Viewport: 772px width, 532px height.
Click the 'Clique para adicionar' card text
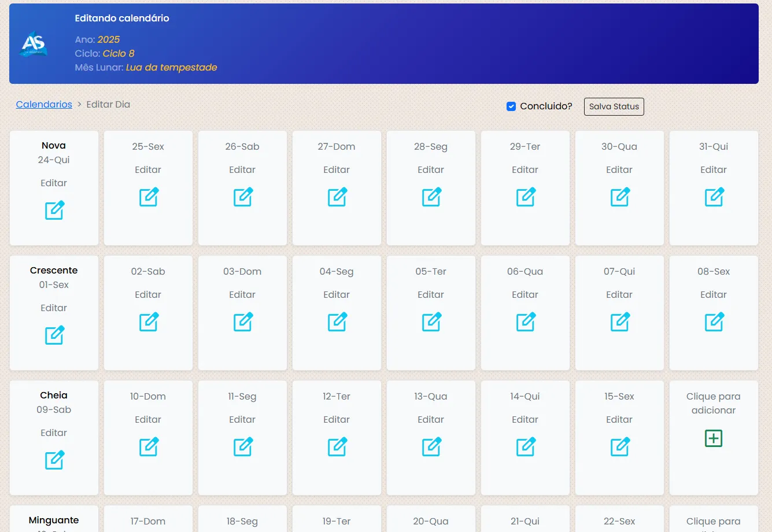pyautogui.click(x=713, y=403)
